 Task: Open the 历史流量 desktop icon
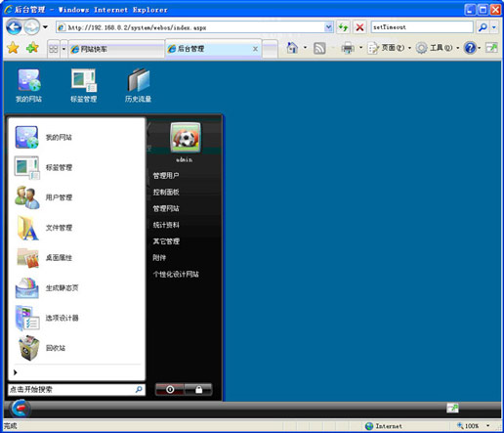click(x=138, y=85)
